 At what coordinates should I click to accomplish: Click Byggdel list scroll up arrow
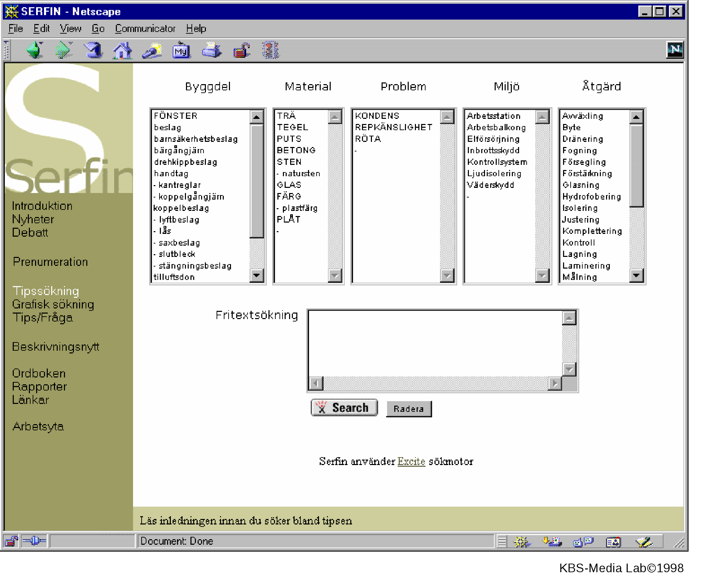coord(256,117)
